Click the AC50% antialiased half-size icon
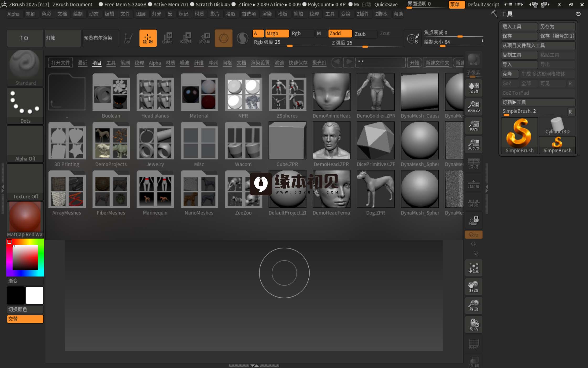This screenshot has height=368, width=588. click(474, 145)
